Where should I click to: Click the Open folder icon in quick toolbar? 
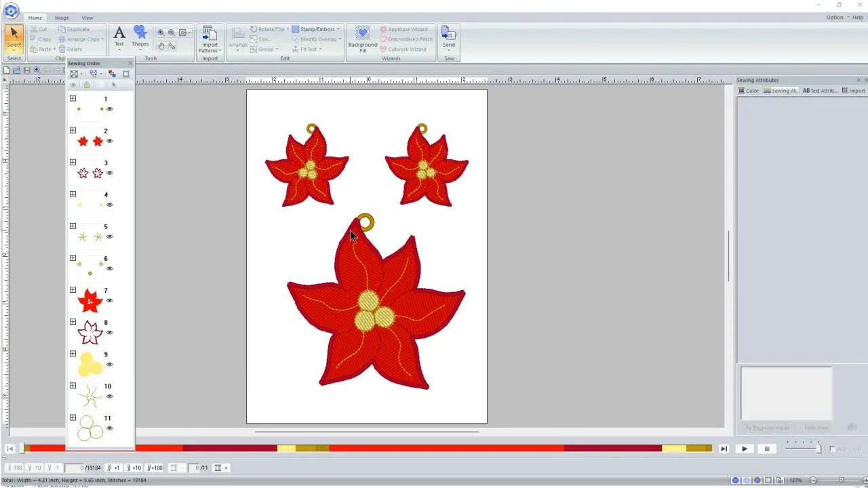(17, 70)
